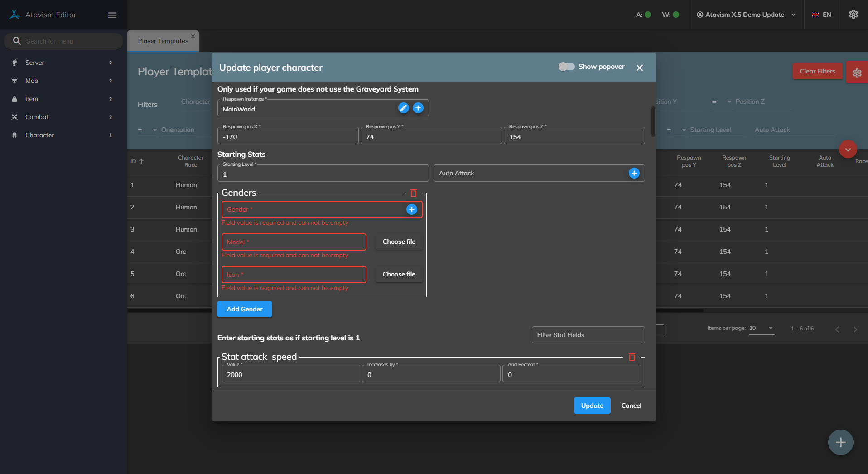868x474 pixels.
Task: Open the Items per page dropdown
Action: [762, 328]
